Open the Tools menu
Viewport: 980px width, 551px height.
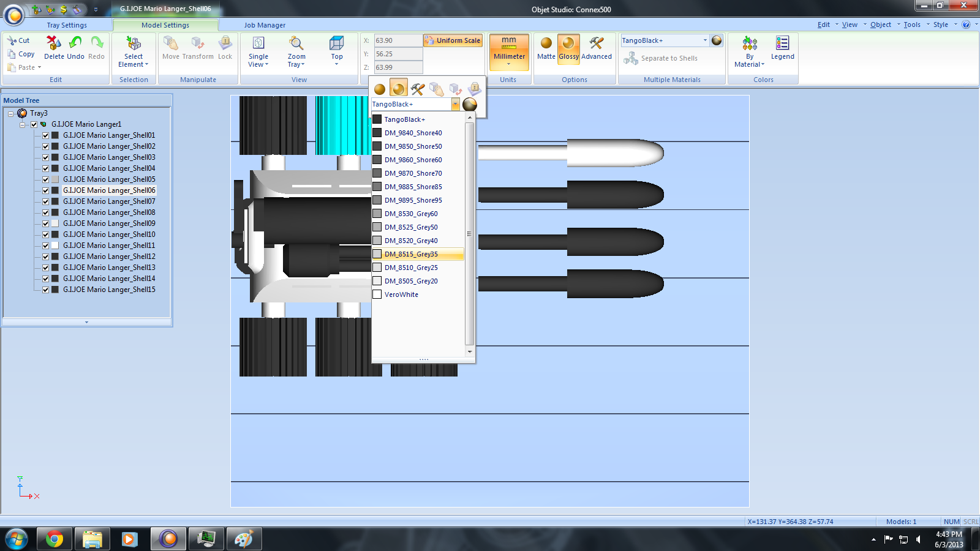coord(912,24)
